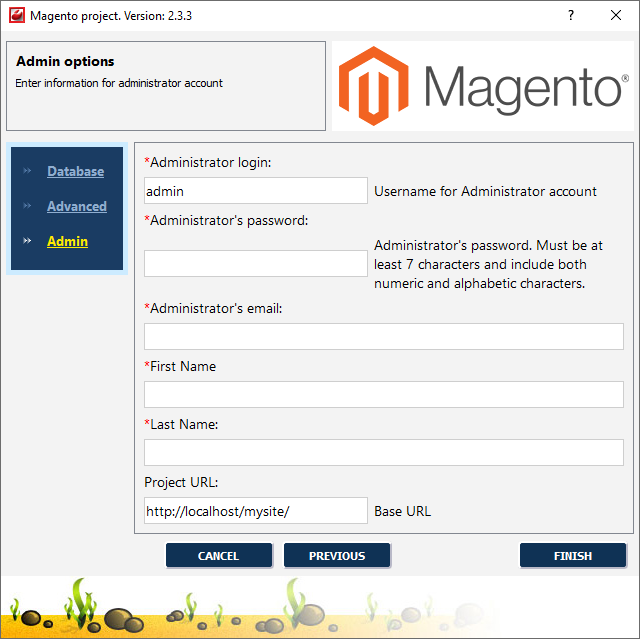640x639 pixels.
Task: Close the Magento project dialog
Action: coord(616,16)
